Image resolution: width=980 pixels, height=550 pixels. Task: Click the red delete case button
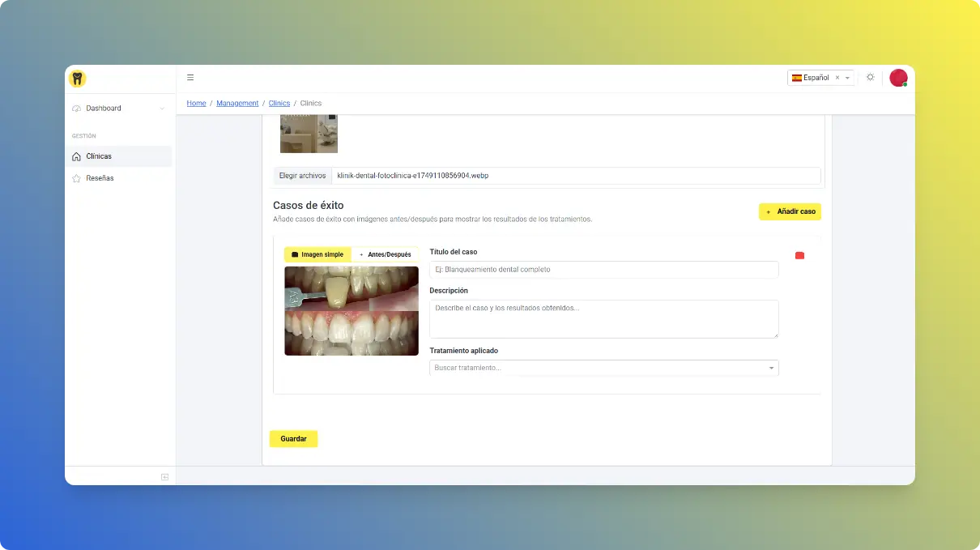[x=799, y=256]
